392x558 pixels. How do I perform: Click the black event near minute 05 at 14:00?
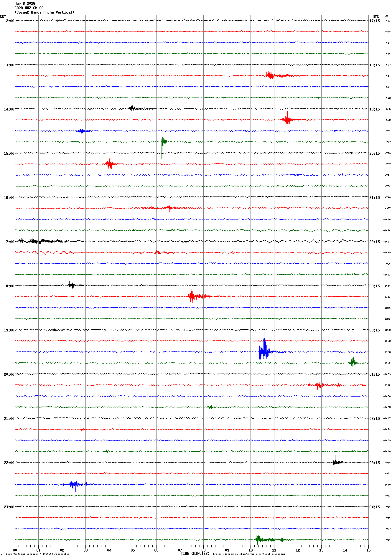(x=132, y=108)
